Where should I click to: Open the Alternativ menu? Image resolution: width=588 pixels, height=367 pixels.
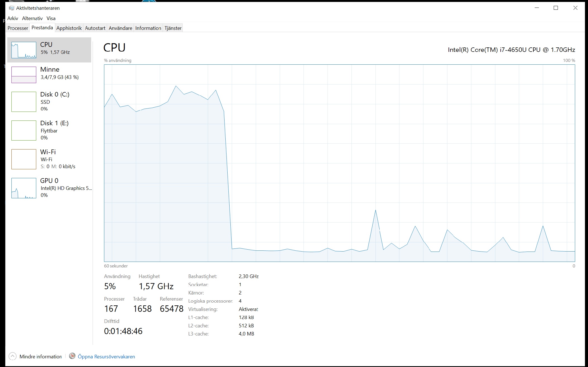32,18
